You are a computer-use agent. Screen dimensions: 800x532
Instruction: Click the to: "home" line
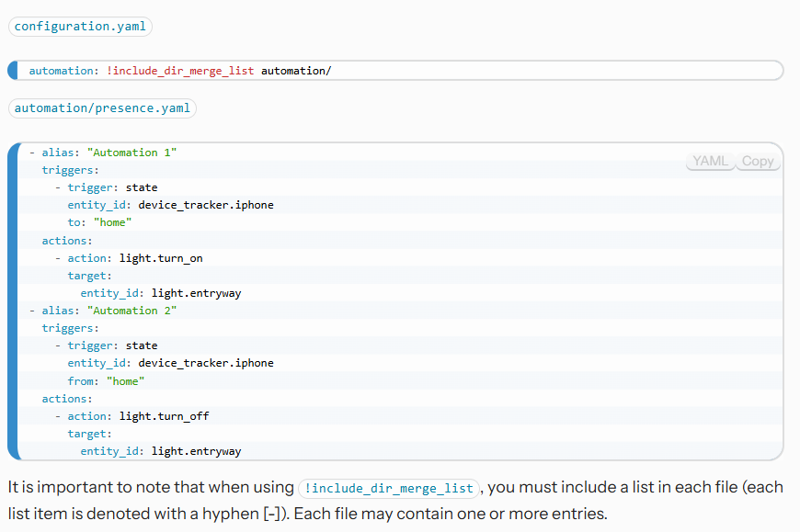99,222
